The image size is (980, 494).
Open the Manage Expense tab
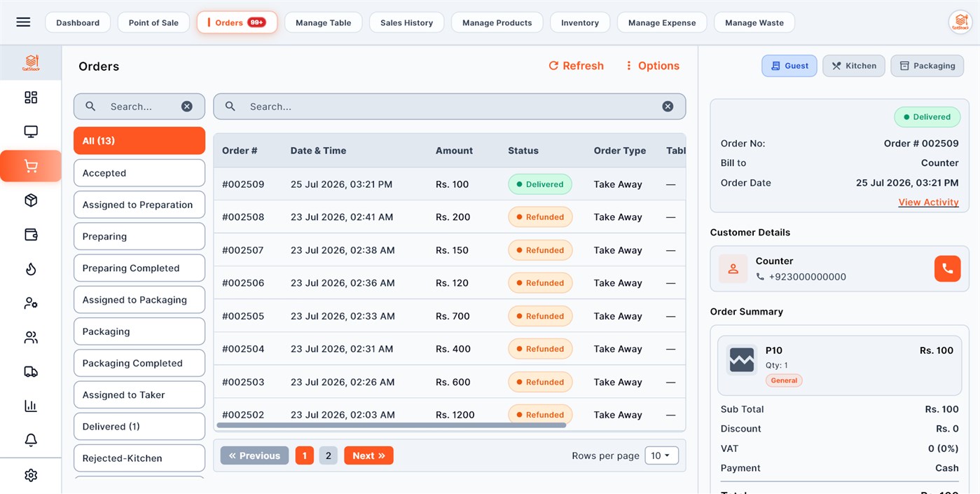coord(662,22)
